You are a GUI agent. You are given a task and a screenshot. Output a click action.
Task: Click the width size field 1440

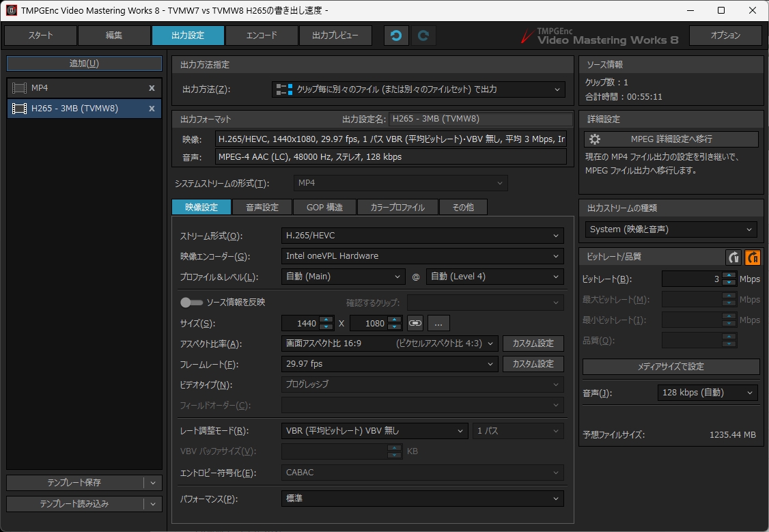[300, 323]
